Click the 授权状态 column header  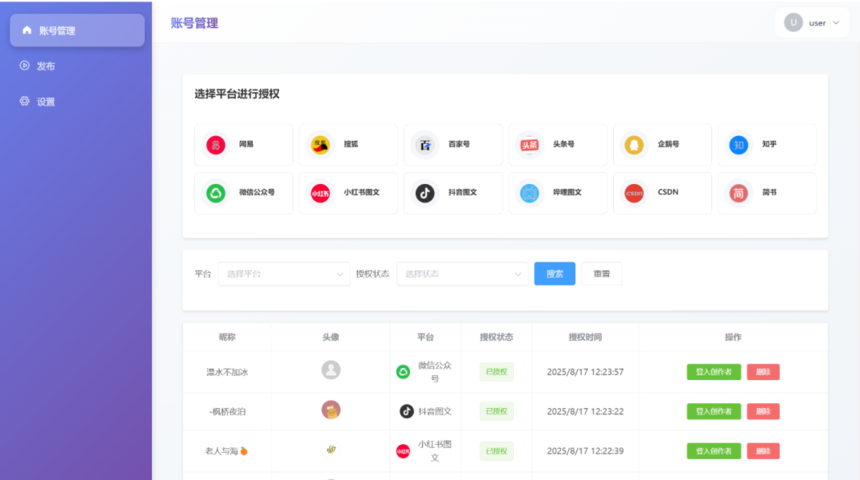click(496, 337)
